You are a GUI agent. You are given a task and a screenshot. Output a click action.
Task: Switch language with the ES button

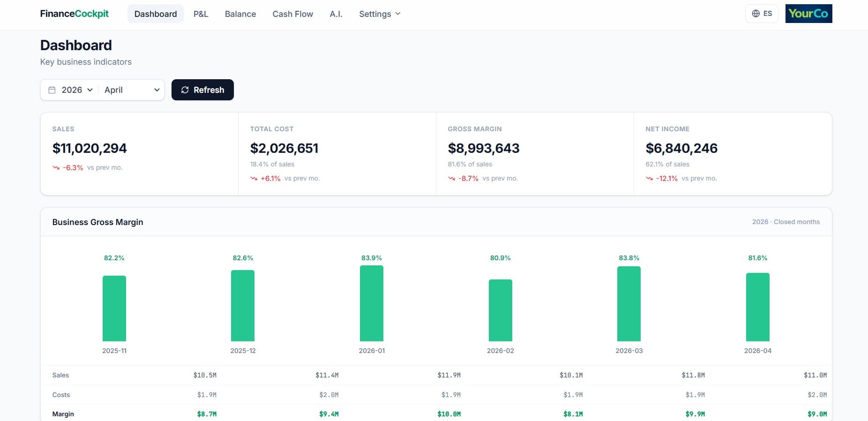[x=762, y=14]
